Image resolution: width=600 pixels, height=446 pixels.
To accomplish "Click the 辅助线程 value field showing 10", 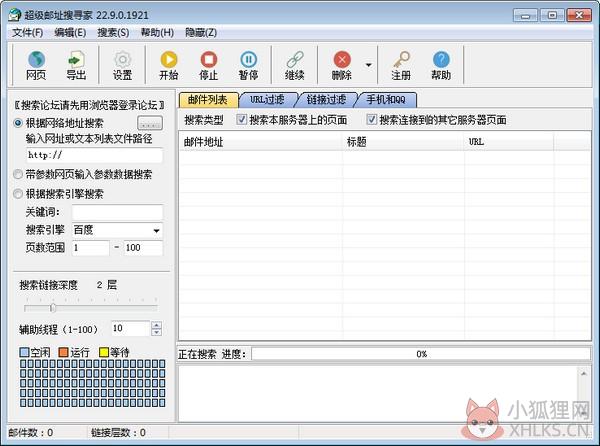I will click(x=130, y=328).
